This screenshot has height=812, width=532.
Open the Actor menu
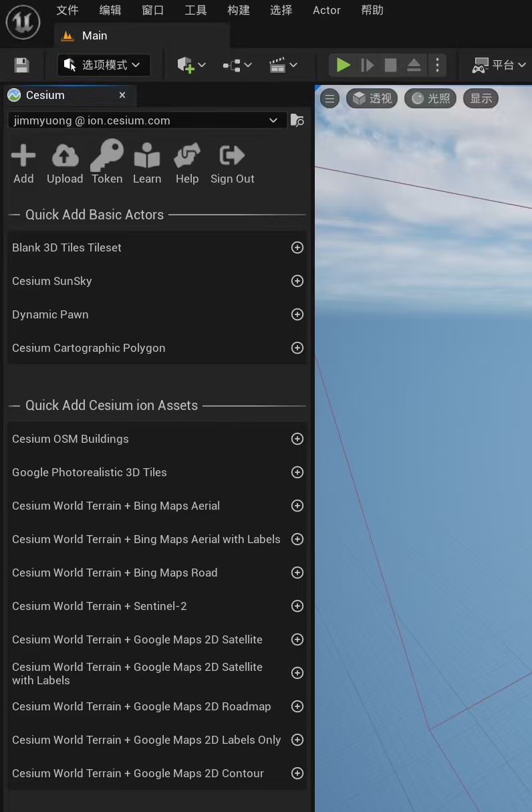tap(326, 10)
